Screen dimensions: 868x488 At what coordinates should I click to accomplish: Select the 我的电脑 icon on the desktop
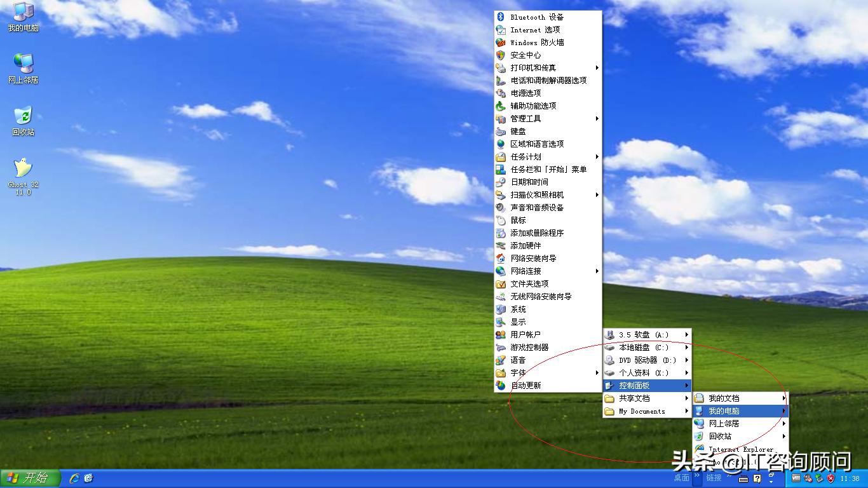pyautogui.click(x=23, y=13)
